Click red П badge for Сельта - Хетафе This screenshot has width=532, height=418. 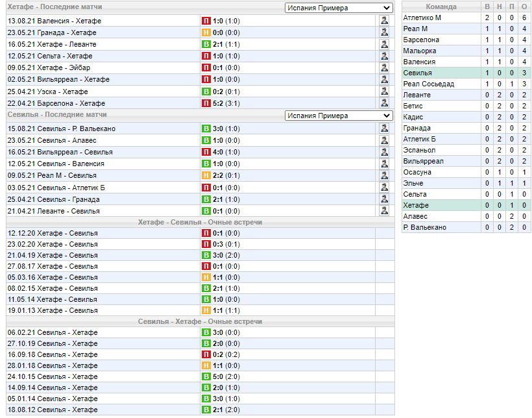[206, 56]
